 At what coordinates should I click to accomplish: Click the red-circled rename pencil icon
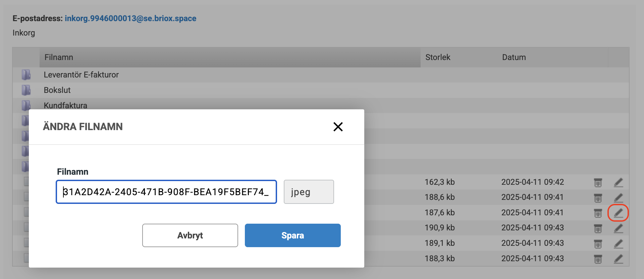click(618, 213)
